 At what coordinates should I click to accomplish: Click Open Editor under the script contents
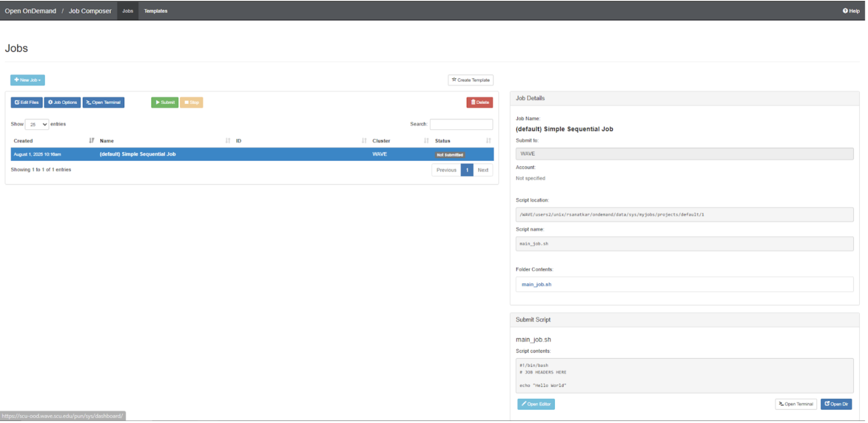coord(536,404)
